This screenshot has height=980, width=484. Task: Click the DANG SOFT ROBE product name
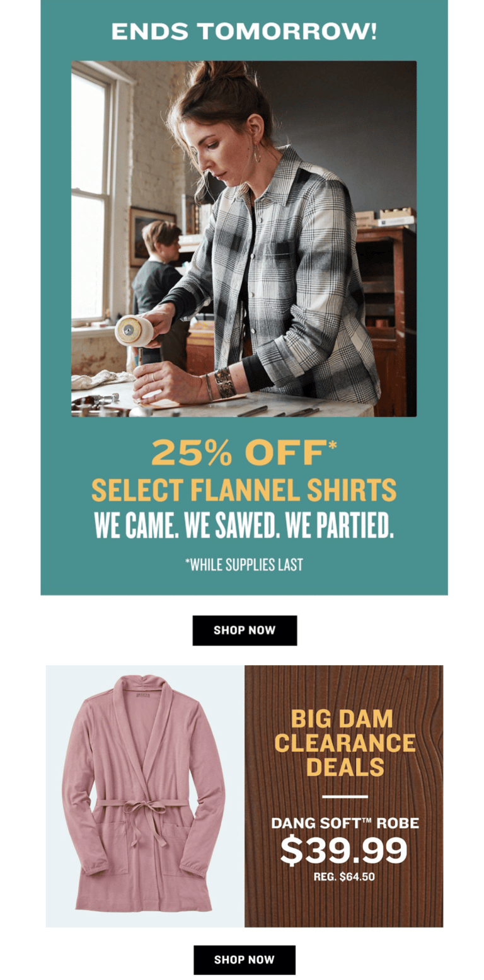(x=345, y=823)
